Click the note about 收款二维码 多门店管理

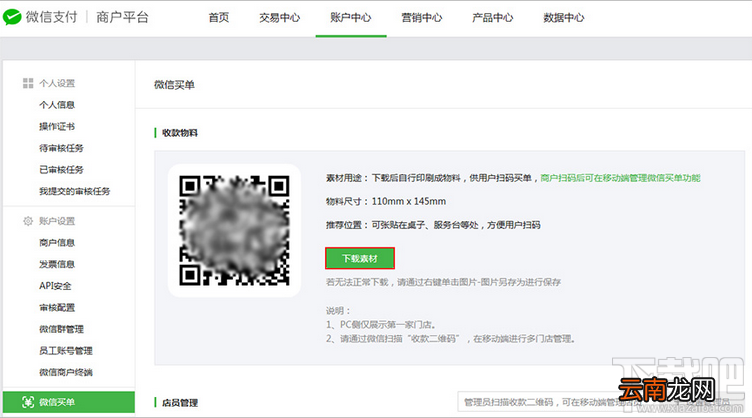click(x=450, y=338)
